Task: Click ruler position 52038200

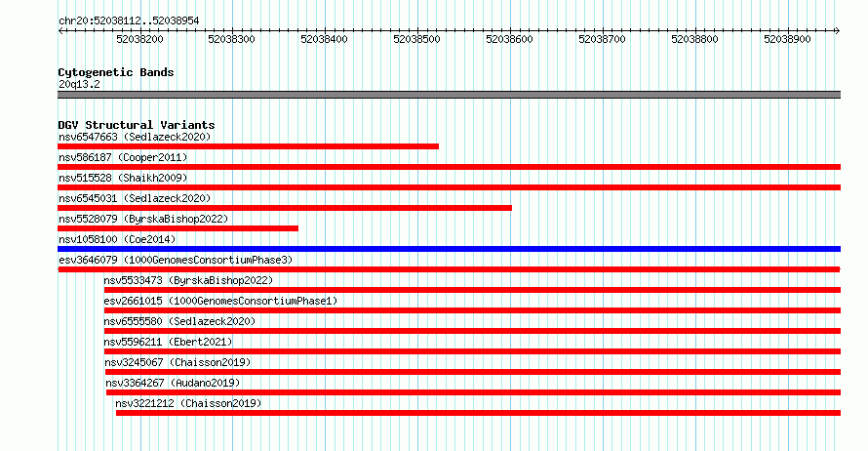Action: (140, 39)
